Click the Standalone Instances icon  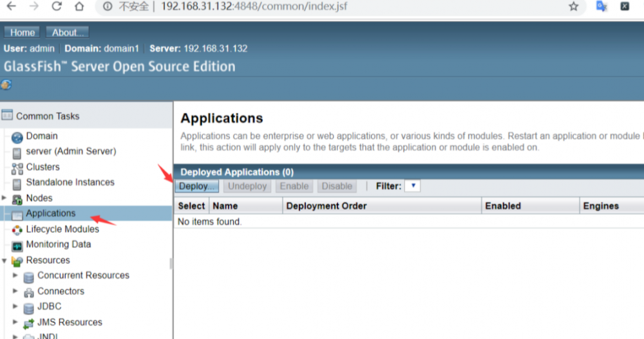tap(17, 184)
